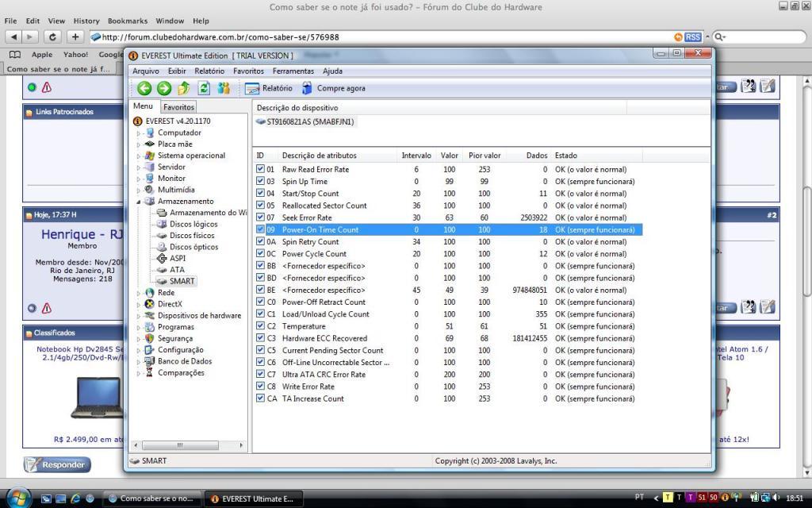The height and width of the screenshot is (508, 812).
Task: Open the Ferramentas menu
Action: (x=293, y=71)
